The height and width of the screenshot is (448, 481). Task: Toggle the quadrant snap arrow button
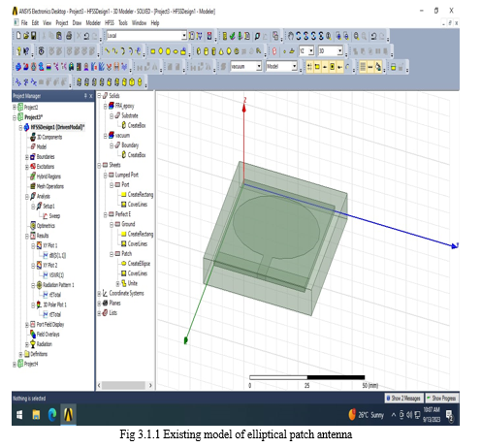[339, 67]
